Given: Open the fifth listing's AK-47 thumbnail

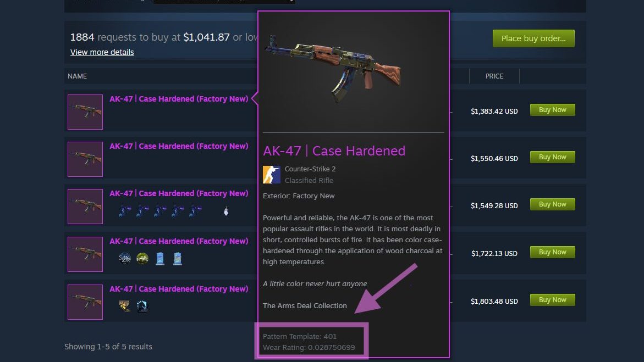Looking at the screenshot, I should click(85, 302).
